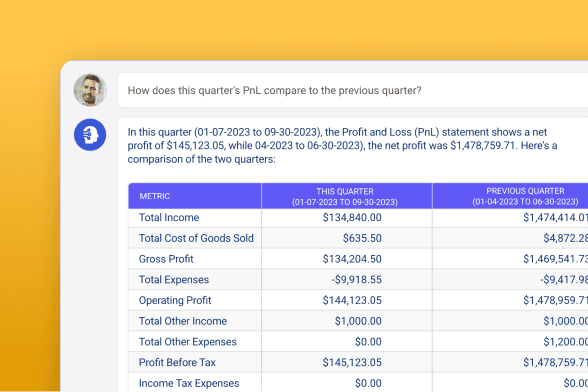Image resolution: width=588 pixels, height=392 pixels.
Task: Select the $635.50 cost of goods value
Action: [362, 238]
